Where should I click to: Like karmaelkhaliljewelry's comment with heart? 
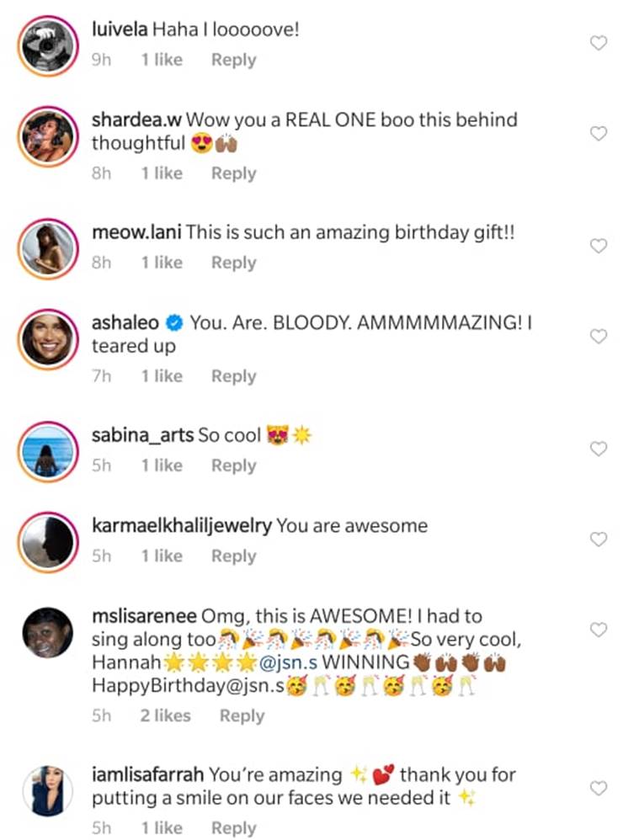click(598, 539)
